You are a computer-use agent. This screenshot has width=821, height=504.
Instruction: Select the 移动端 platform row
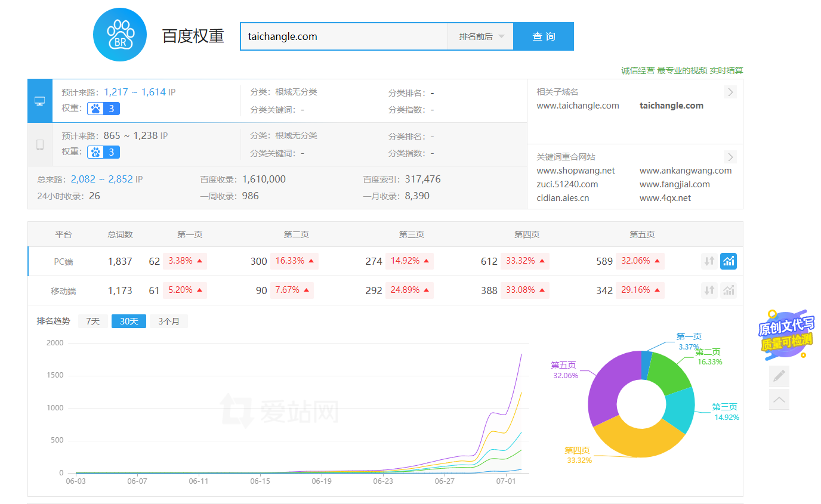tap(63, 291)
